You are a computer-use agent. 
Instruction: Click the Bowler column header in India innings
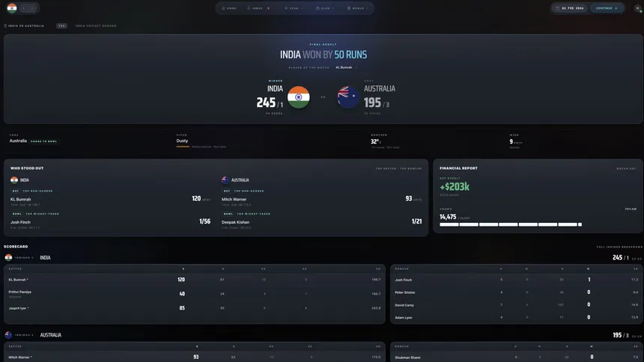tap(401, 269)
